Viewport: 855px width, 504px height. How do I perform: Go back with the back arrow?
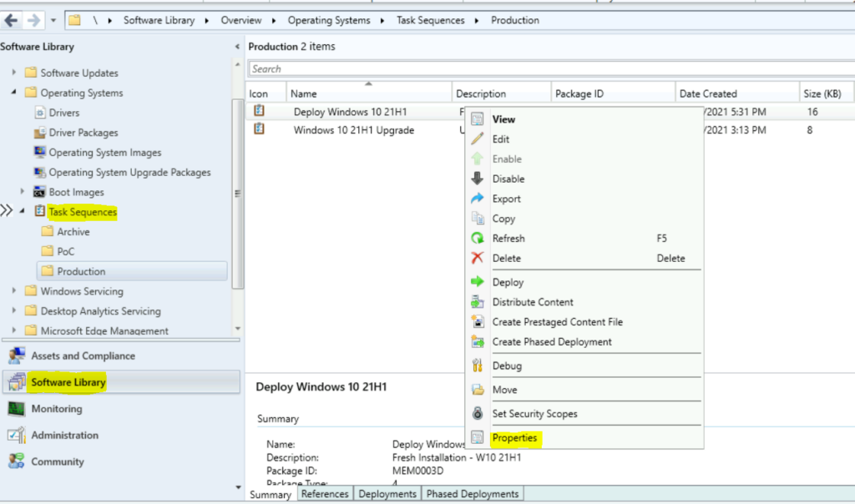click(x=11, y=21)
